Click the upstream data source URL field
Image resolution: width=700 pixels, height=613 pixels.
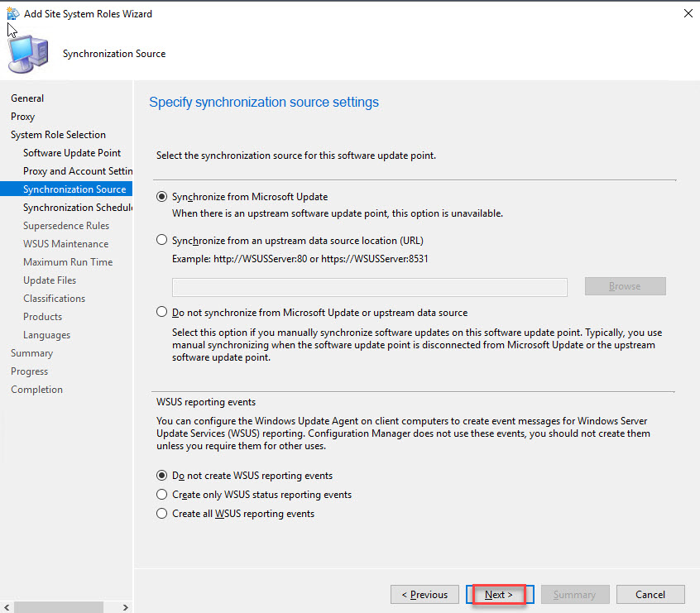(369, 287)
